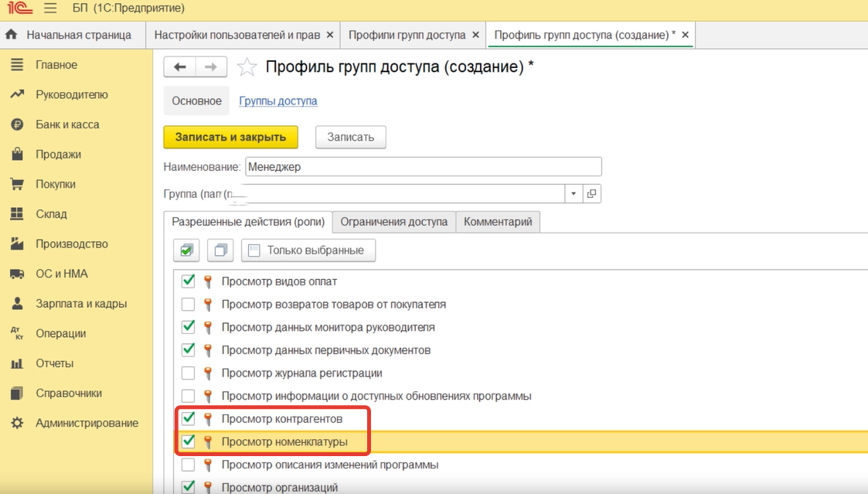
Task: Open the hamburger main menu icon
Action: point(51,9)
